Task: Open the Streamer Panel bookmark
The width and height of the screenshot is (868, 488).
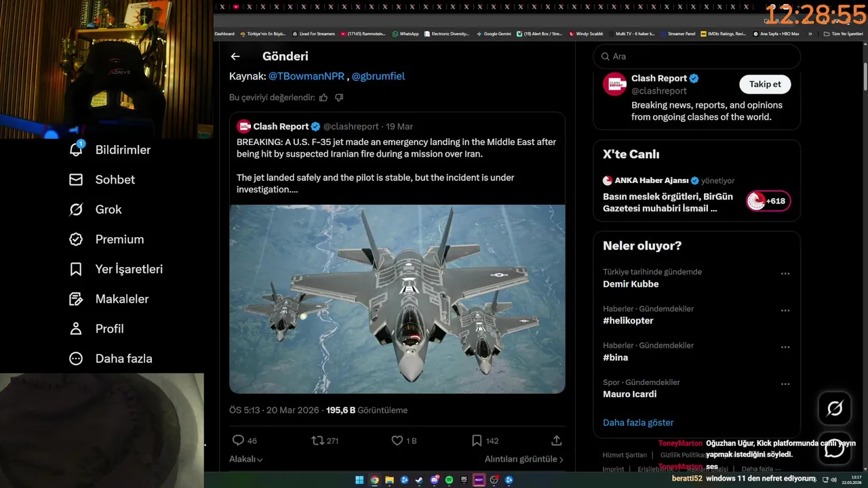Action: click(678, 33)
